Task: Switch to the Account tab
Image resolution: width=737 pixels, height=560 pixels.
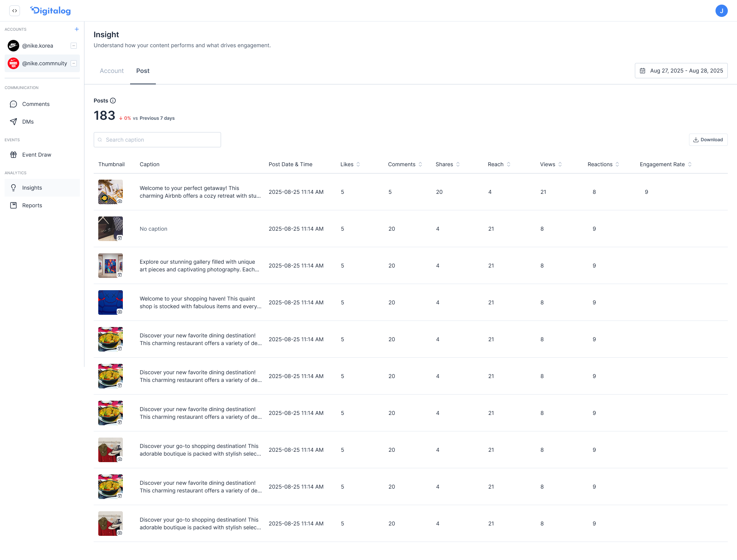Action: pos(112,71)
